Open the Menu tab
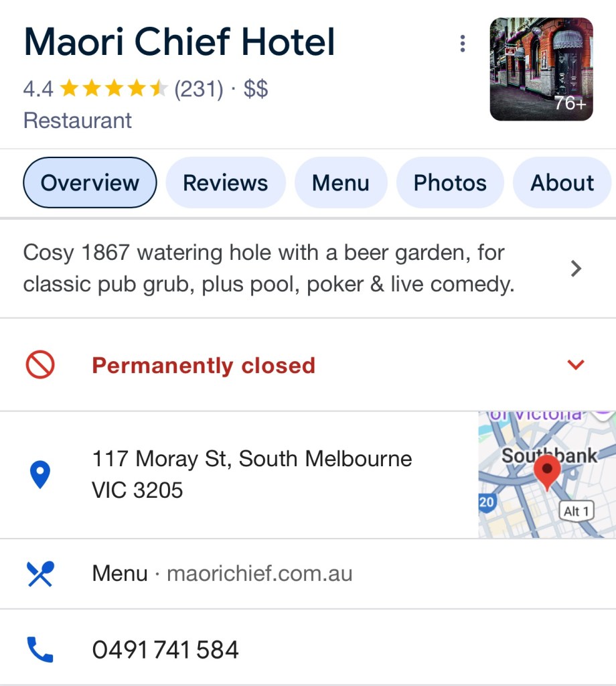The height and width of the screenshot is (686, 616). pyautogui.click(x=341, y=183)
